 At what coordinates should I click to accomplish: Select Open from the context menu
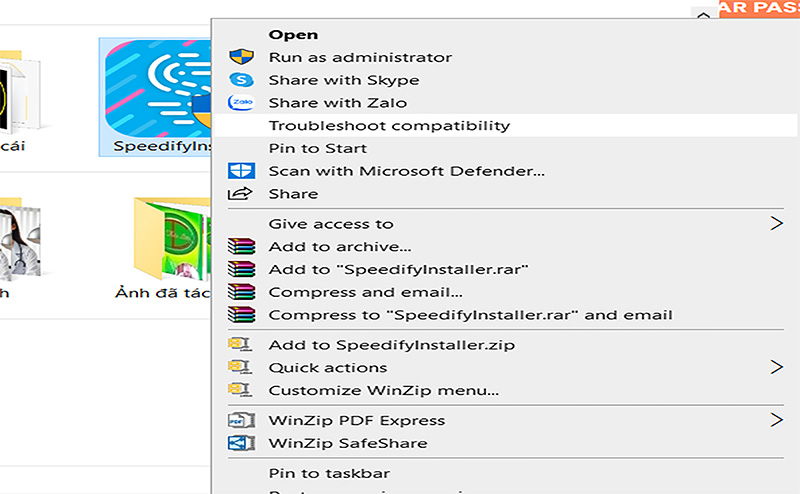click(293, 35)
